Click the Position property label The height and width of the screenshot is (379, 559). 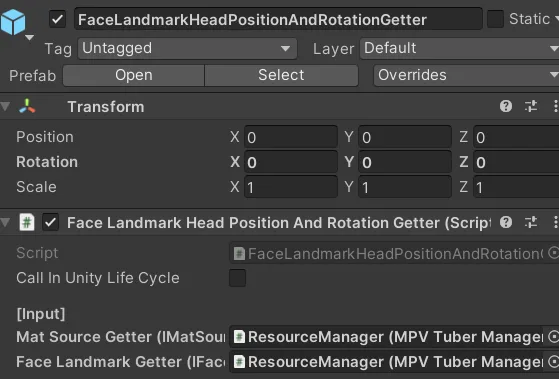click(x=45, y=137)
